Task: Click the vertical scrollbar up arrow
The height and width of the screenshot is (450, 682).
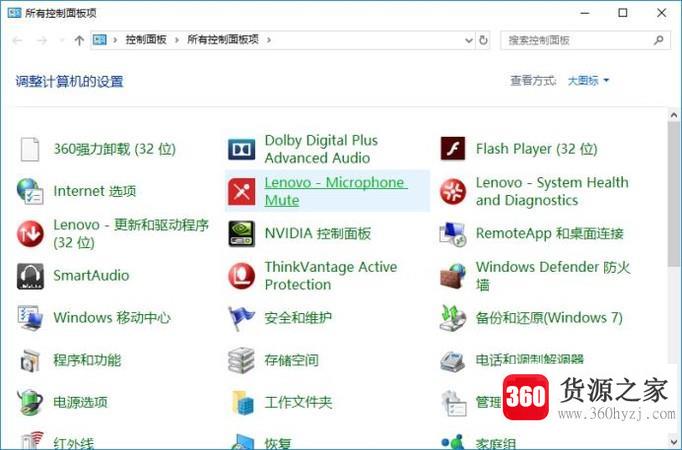Action: coord(674,115)
